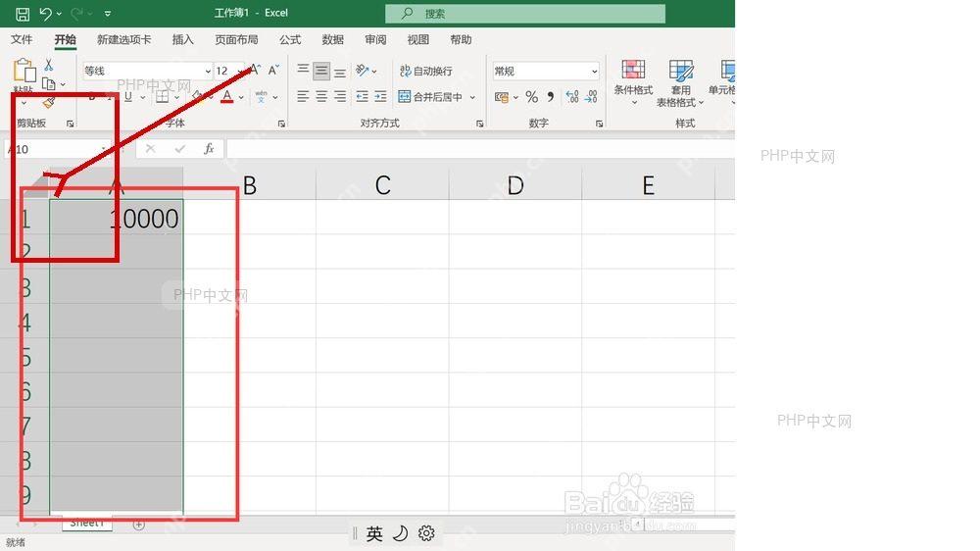The height and width of the screenshot is (551, 980).
Task: Open 条件格式 conditional formatting menu
Action: point(632,82)
